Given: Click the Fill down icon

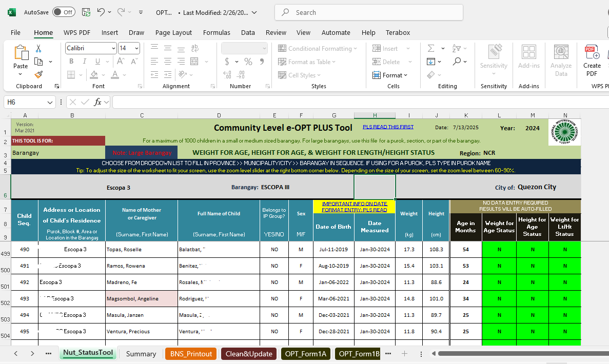Looking at the screenshot, I should pos(431,62).
